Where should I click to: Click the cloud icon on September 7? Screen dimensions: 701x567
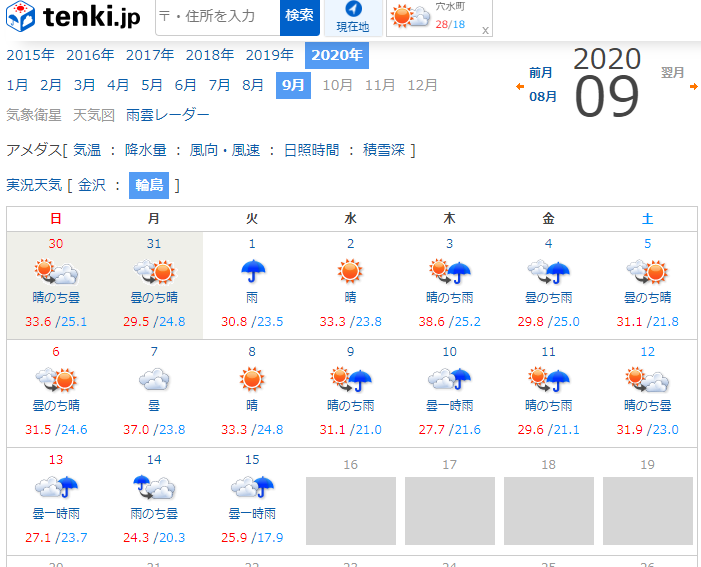pyautogui.click(x=153, y=379)
